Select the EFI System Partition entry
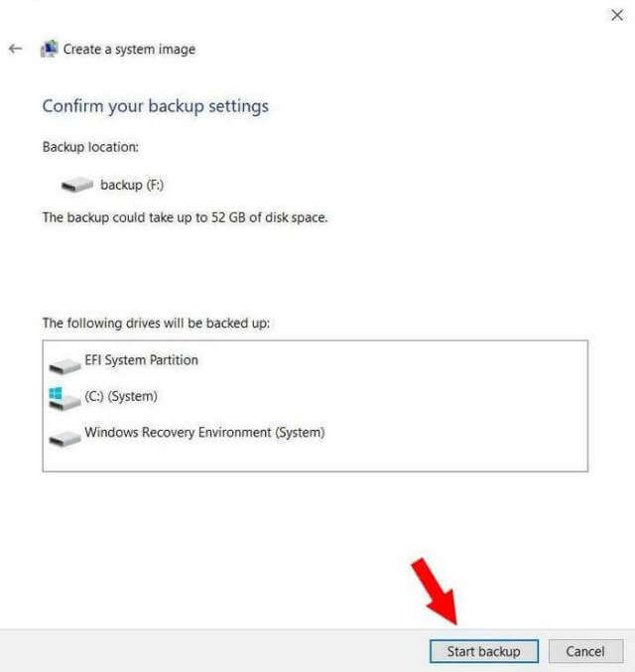 click(x=142, y=360)
